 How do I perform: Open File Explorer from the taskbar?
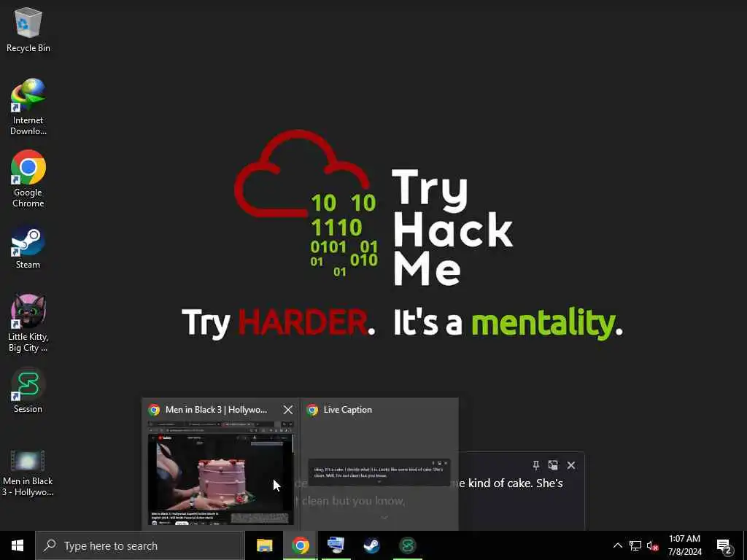tap(264, 545)
